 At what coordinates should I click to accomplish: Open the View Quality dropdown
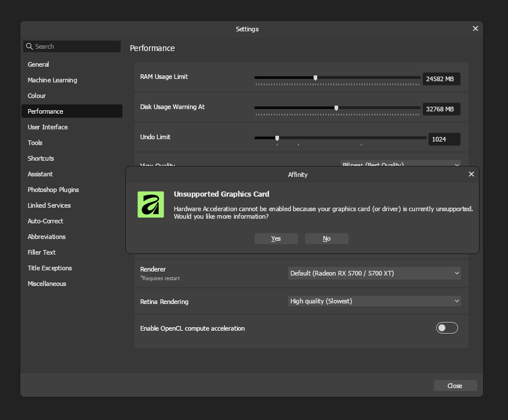(400, 164)
